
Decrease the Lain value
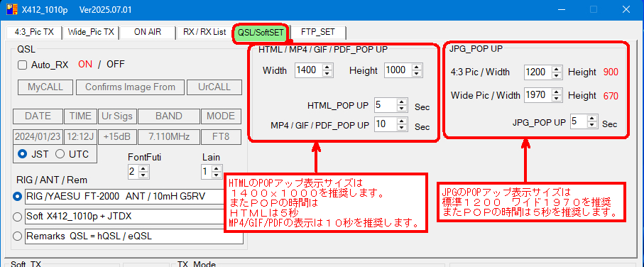217,175
